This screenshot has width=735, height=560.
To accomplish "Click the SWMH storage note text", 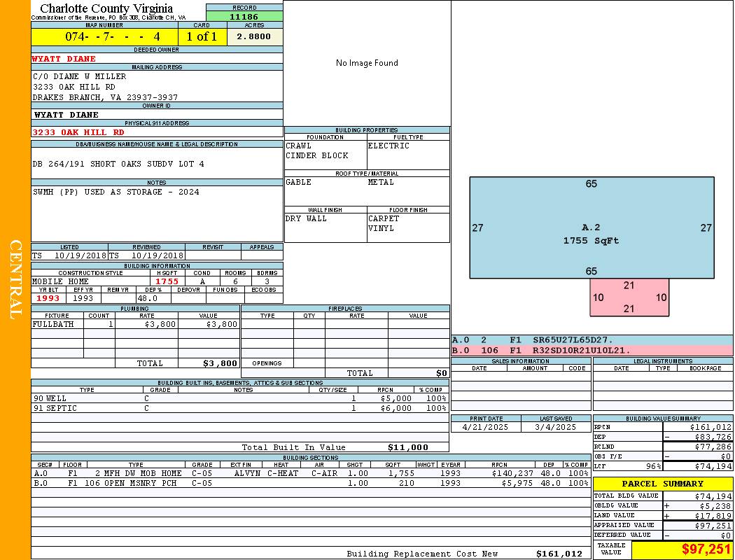I will click(x=115, y=192).
